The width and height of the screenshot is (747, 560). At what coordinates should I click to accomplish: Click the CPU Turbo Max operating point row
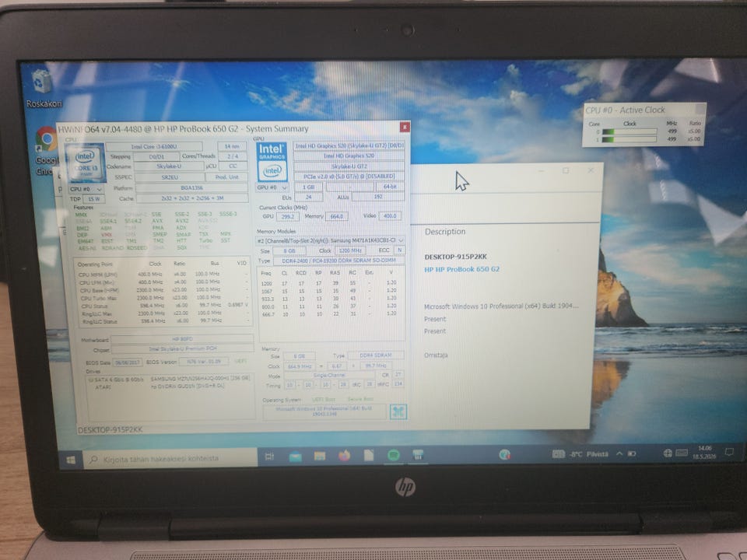[x=163, y=298]
